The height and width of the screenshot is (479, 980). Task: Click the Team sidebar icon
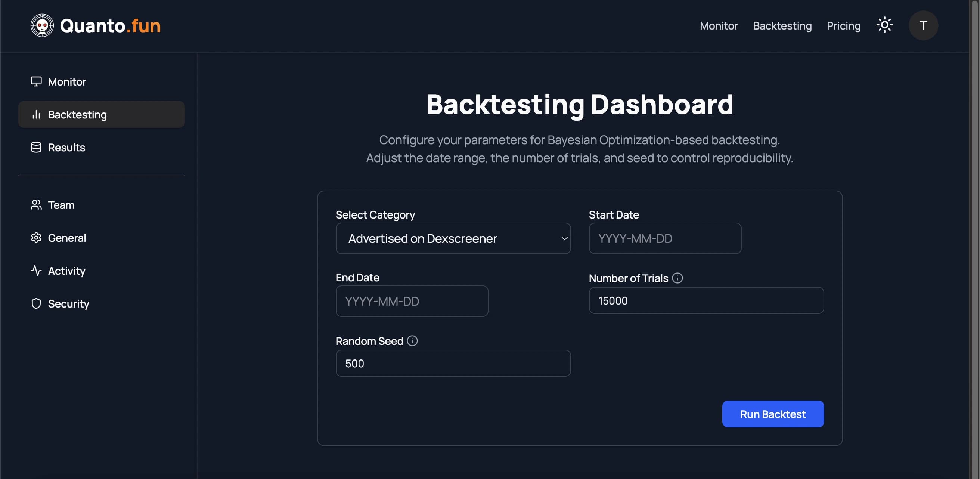35,204
